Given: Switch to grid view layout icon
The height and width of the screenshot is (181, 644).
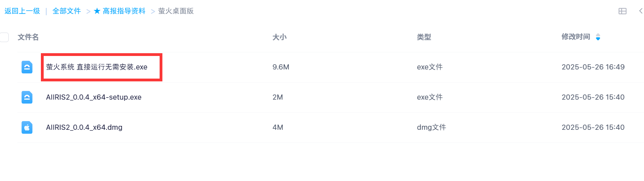Looking at the screenshot, I should (623, 11).
